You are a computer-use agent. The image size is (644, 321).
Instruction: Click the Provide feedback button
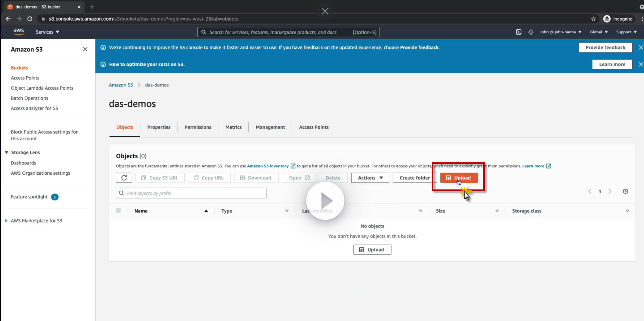click(x=605, y=47)
